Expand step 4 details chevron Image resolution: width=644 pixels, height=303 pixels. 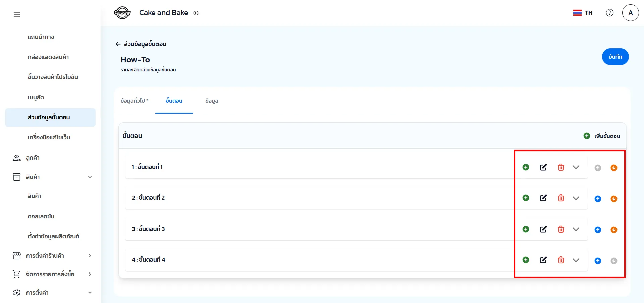576,260
